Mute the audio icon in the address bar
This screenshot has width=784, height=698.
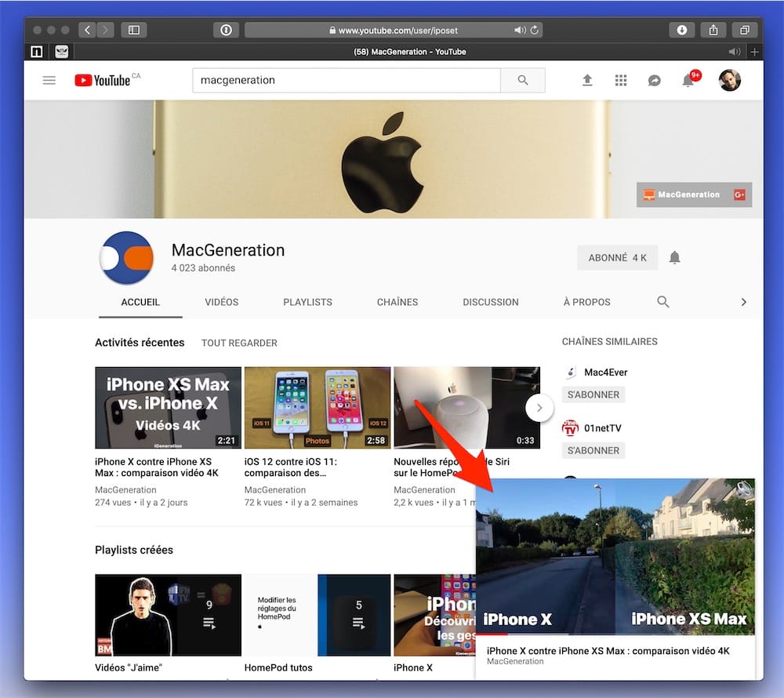click(520, 30)
